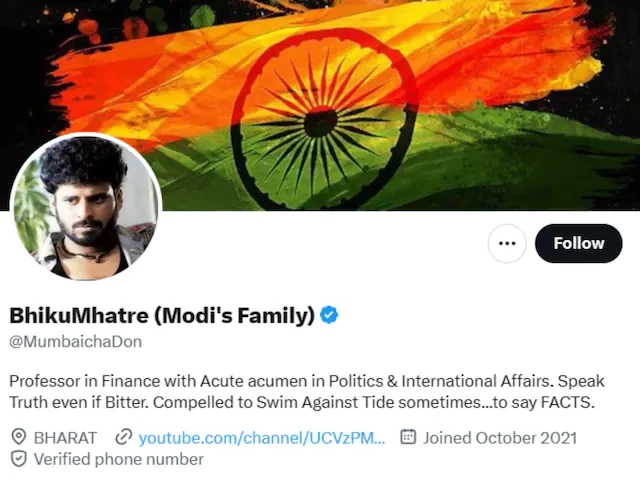This screenshot has height=480, width=640.
Task: Click the verified phone shield icon
Action: (18, 459)
